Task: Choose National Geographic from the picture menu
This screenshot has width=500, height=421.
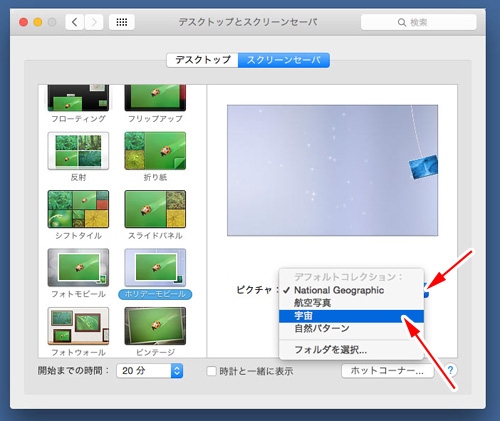Action: [352, 290]
